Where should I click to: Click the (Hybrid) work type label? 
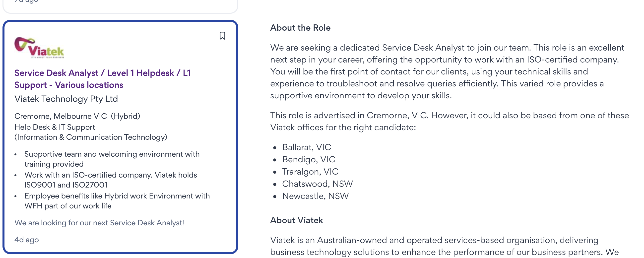click(126, 116)
